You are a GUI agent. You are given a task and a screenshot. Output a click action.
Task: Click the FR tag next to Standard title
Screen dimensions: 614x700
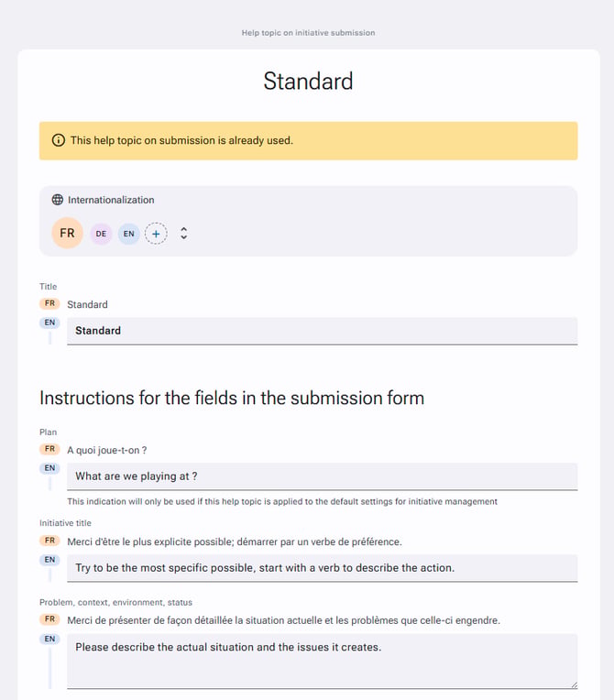[49, 303]
